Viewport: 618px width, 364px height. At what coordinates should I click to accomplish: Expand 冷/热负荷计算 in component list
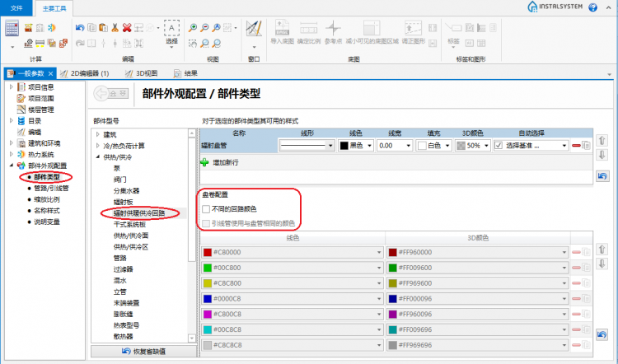tap(99, 146)
